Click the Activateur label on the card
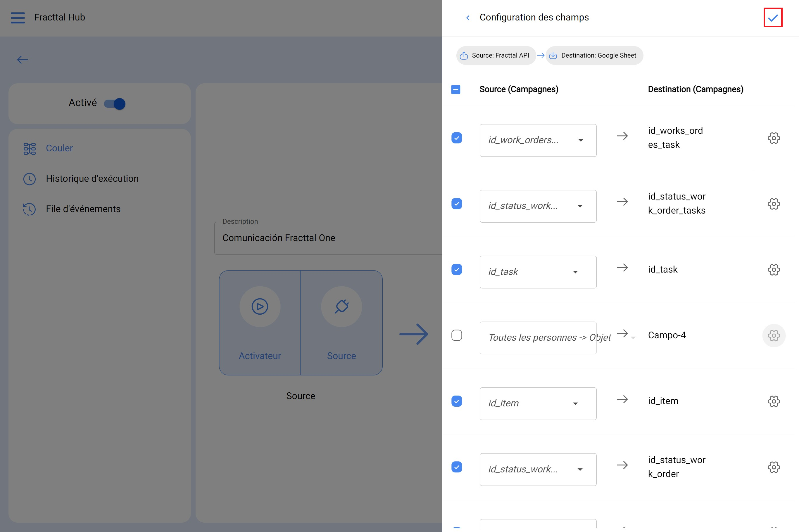 pos(260,356)
